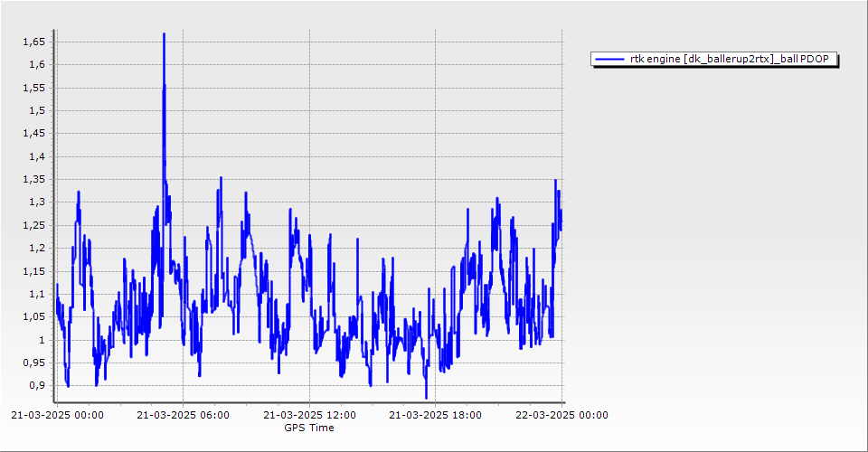868x452 pixels.
Task: Click the 1 y-axis value
Action: click(42, 340)
